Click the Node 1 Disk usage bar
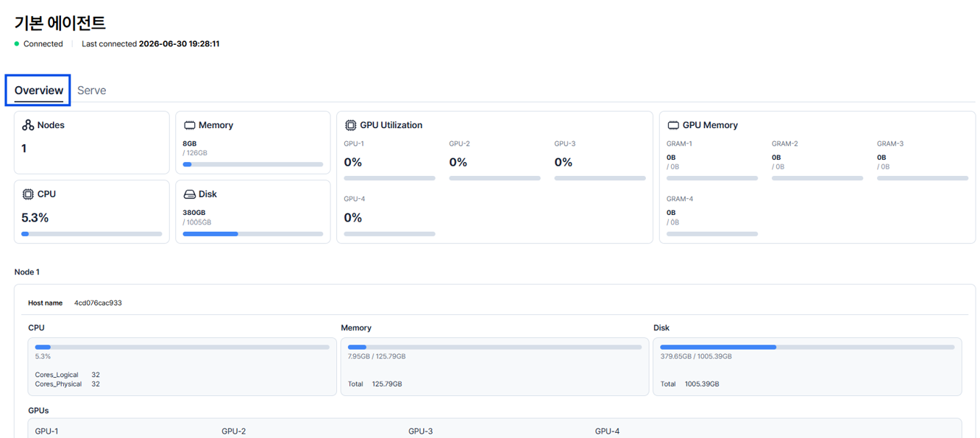The width and height of the screenshot is (980, 438). (807, 347)
